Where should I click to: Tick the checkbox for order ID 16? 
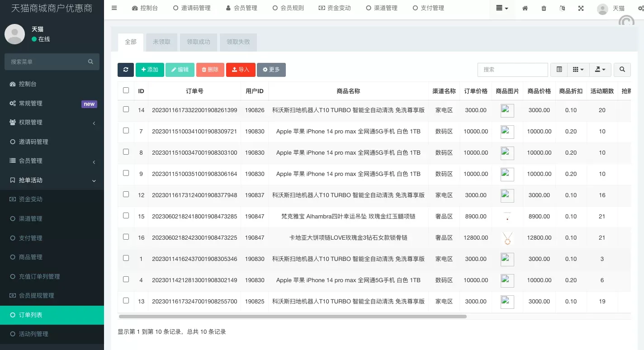pos(126,237)
